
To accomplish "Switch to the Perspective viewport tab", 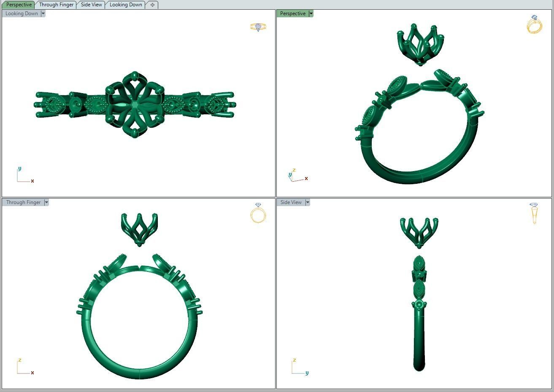I will click(x=19, y=5).
